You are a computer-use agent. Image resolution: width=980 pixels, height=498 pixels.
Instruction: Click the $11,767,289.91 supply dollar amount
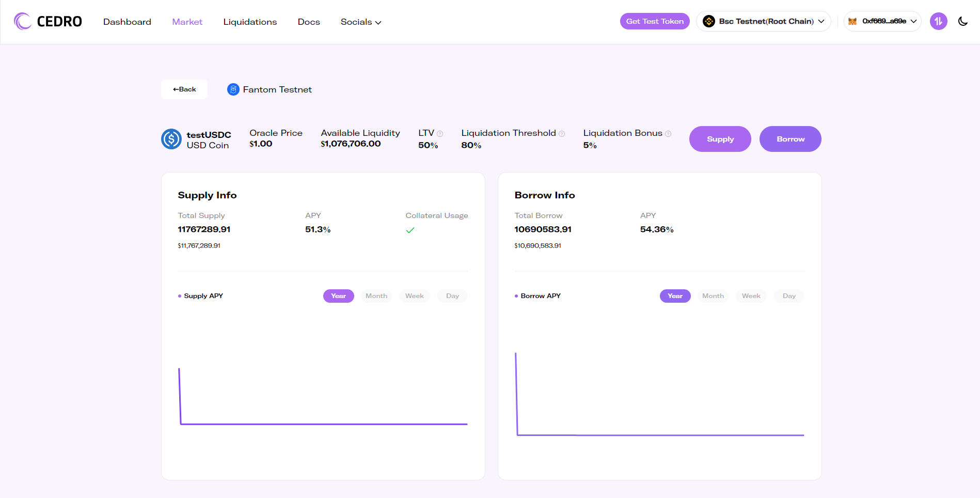click(199, 246)
